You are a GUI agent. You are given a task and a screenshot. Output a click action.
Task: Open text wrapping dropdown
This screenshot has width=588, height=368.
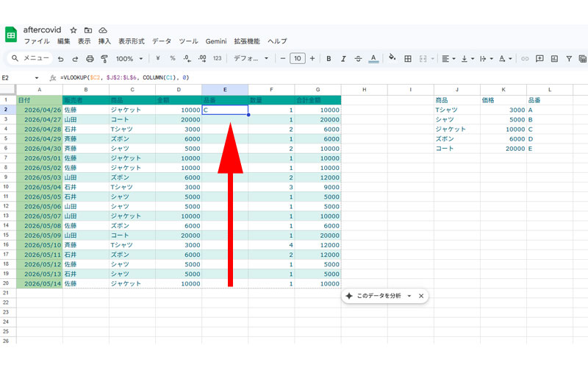coord(486,59)
